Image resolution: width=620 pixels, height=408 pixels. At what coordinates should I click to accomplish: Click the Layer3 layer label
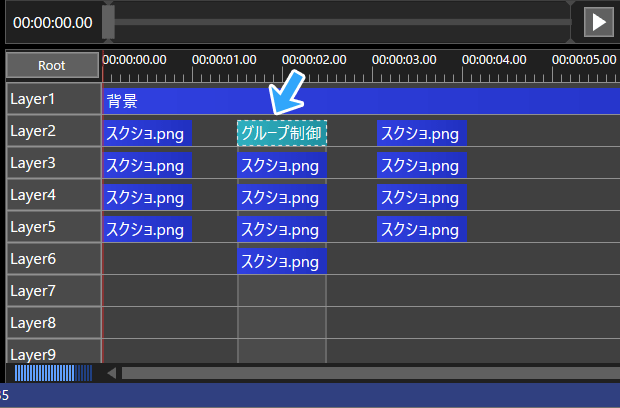[x=52, y=163]
